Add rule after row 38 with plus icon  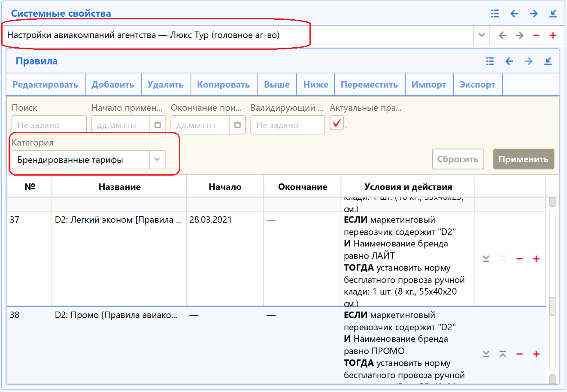pos(536,354)
